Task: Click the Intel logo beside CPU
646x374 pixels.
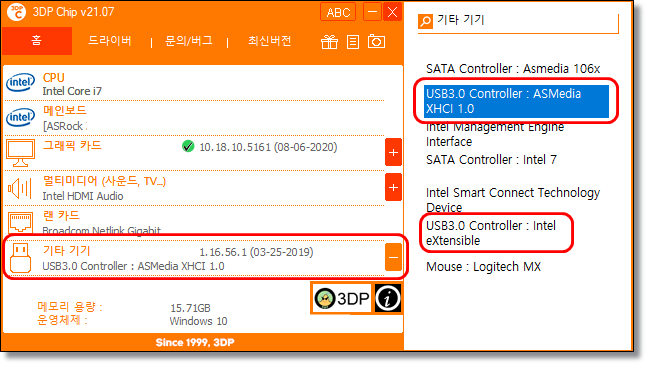Action: click(20, 83)
